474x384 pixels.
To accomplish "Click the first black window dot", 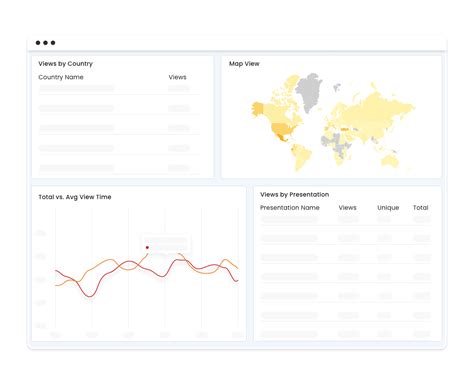I will point(38,43).
